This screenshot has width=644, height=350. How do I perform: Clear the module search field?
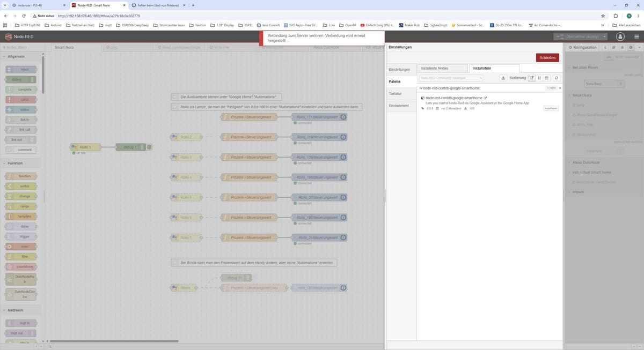[x=560, y=87]
